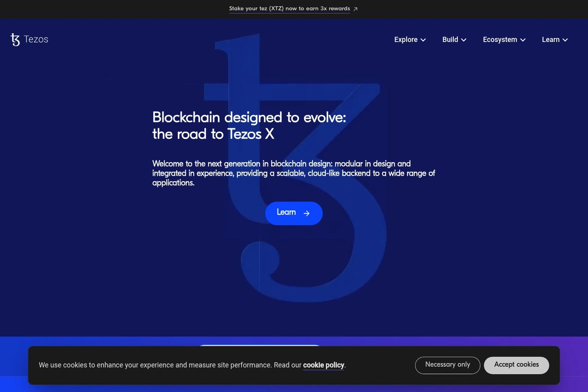The image size is (588, 392).
Task: Open the Ecosystem dropdown menu
Action: (504, 40)
